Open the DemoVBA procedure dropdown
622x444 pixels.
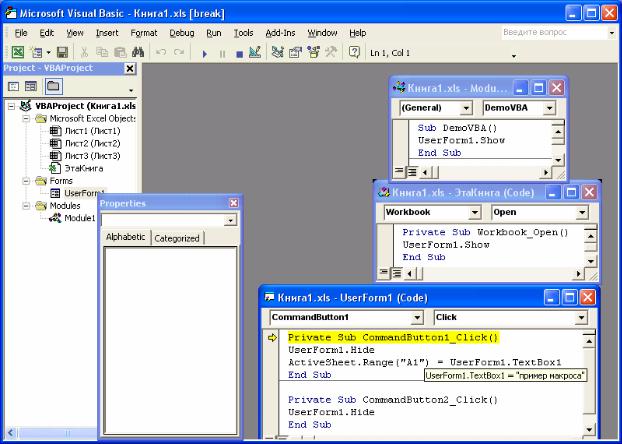tap(549, 108)
